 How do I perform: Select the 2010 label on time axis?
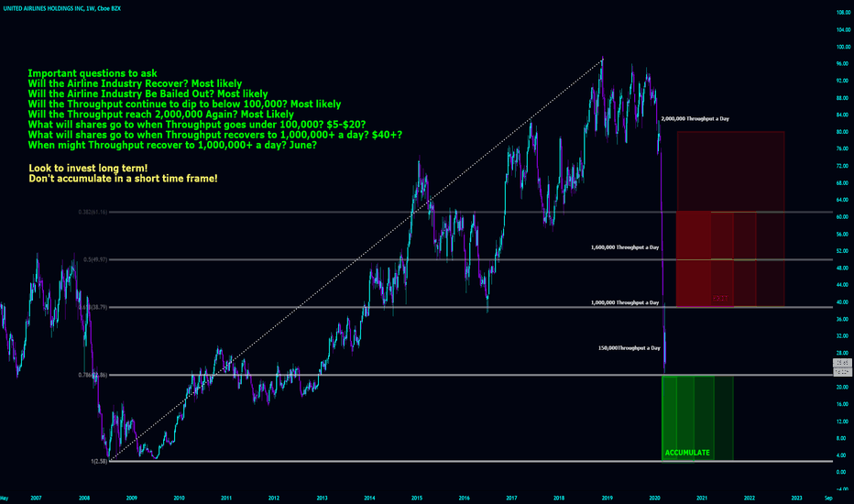click(x=179, y=498)
